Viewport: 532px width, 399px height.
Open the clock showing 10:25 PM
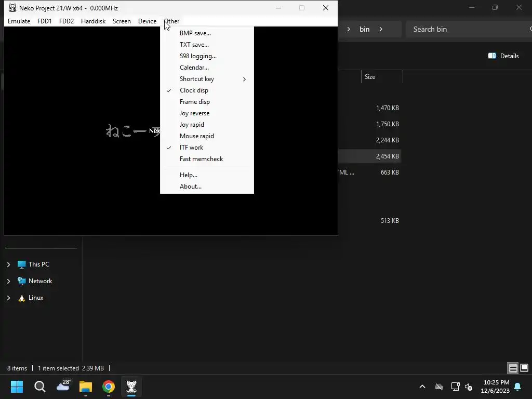pos(495,387)
